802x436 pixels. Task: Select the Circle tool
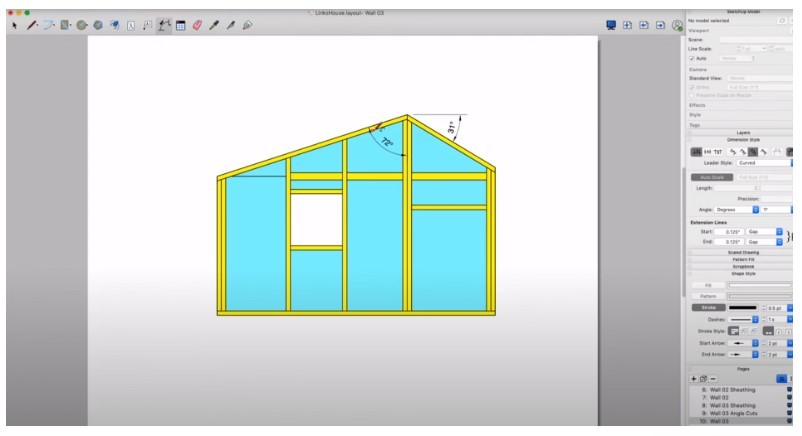coord(81,25)
